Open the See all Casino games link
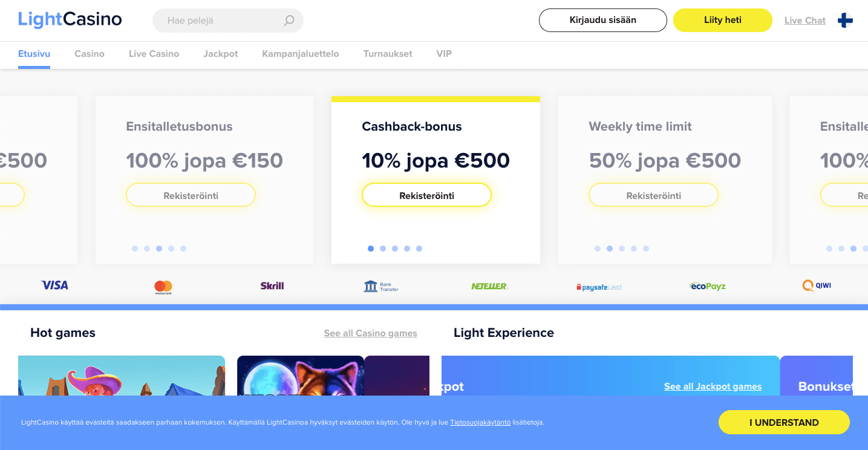 (x=371, y=333)
